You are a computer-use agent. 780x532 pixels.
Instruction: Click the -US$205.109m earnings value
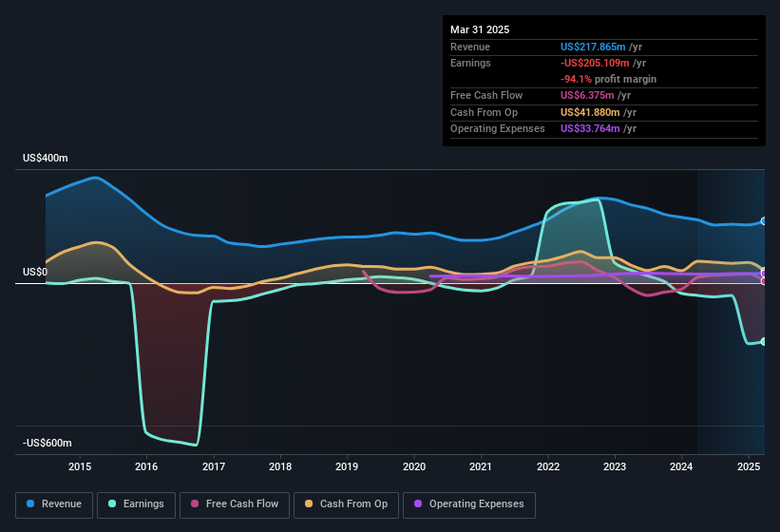coord(595,63)
